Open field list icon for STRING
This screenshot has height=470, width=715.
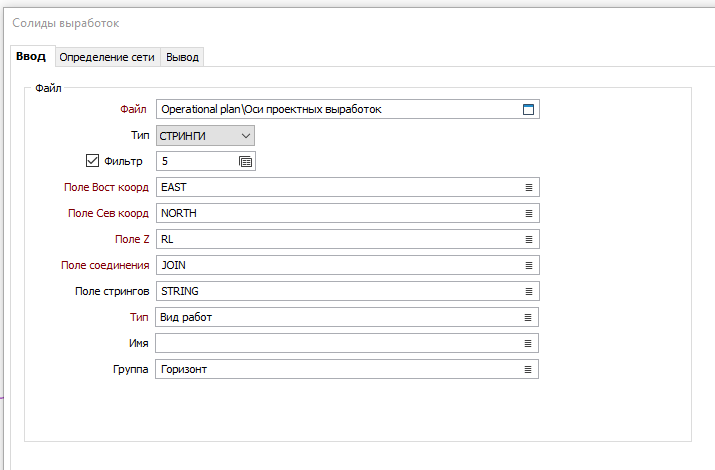pyautogui.click(x=528, y=291)
